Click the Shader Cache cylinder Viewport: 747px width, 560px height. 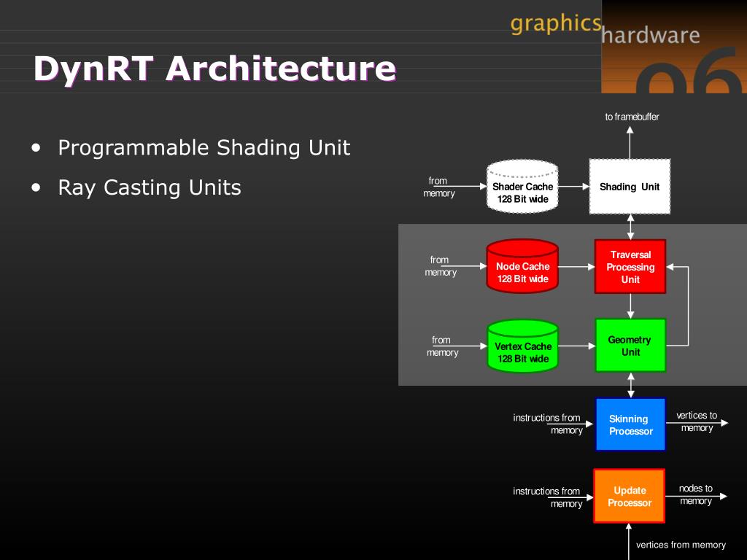click(x=522, y=187)
